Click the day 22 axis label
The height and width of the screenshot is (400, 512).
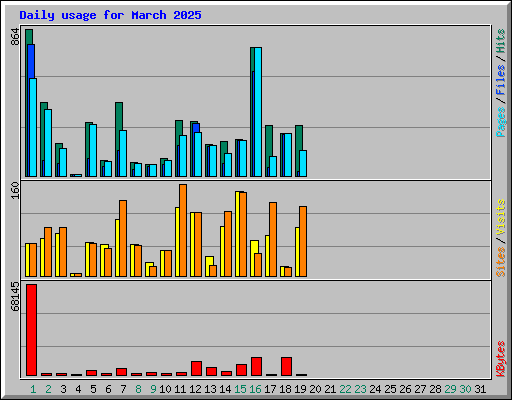345,389
